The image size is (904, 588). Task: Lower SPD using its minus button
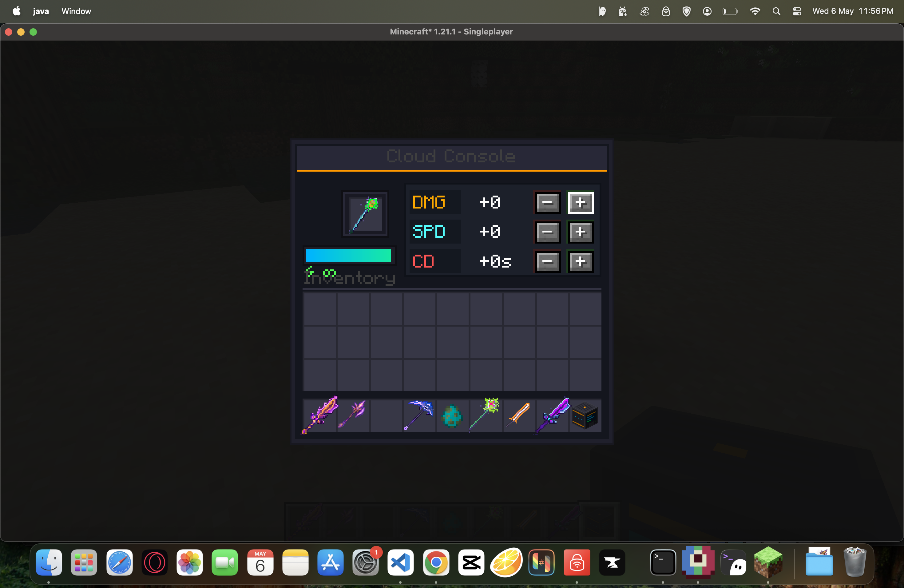(547, 232)
